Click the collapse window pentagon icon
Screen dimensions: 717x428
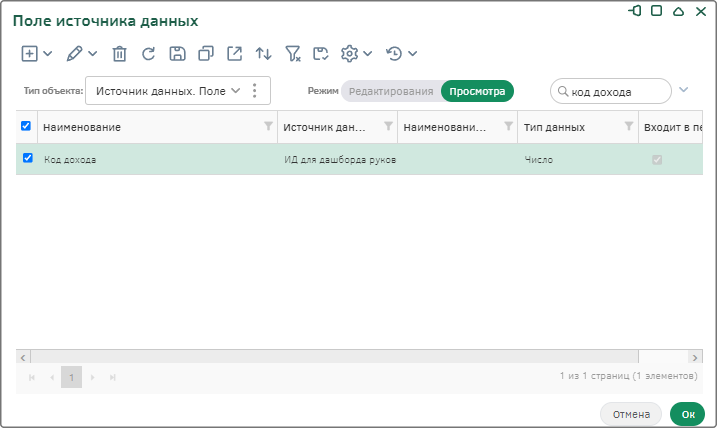tap(679, 11)
